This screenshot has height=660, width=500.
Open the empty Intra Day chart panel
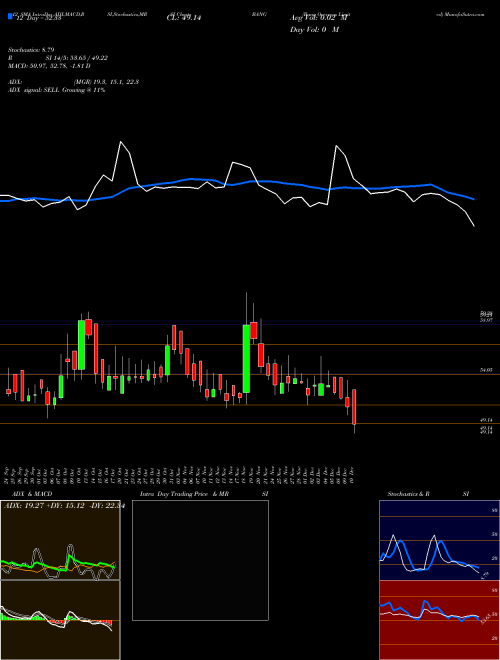[200, 560]
